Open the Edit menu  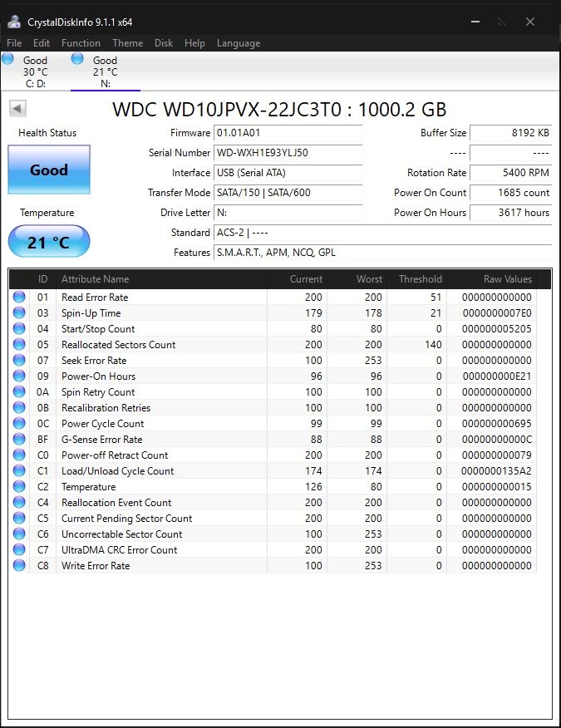(42, 43)
